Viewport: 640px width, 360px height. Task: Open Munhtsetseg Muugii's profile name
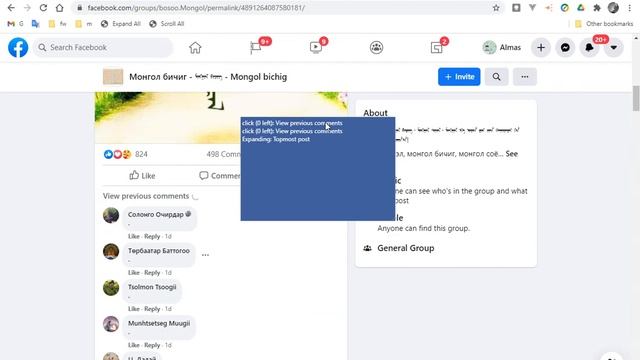tap(159, 323)
